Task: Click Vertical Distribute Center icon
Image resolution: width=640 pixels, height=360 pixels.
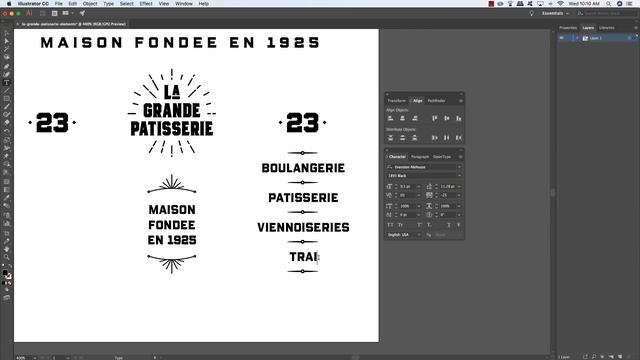Action: [402, 138]
